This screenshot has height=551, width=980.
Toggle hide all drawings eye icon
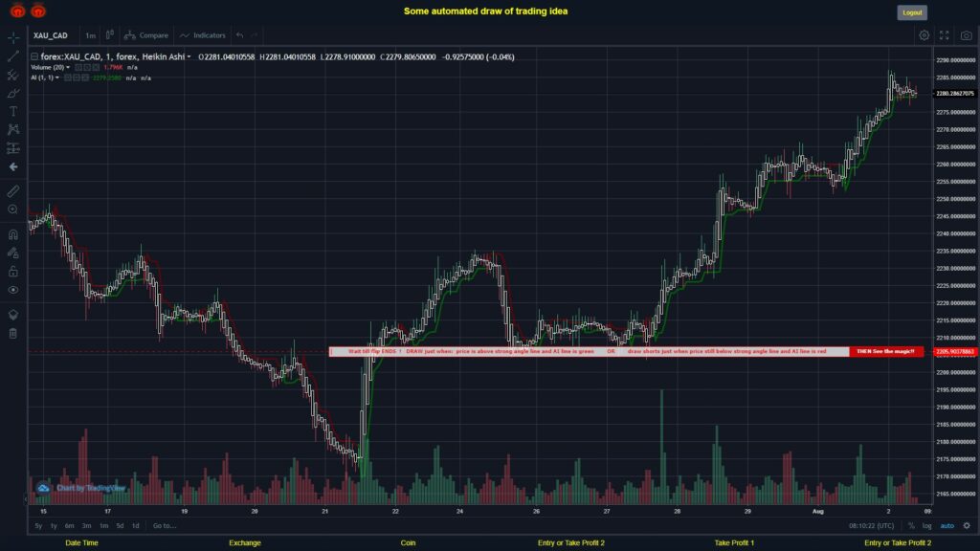tap(13, 290)
